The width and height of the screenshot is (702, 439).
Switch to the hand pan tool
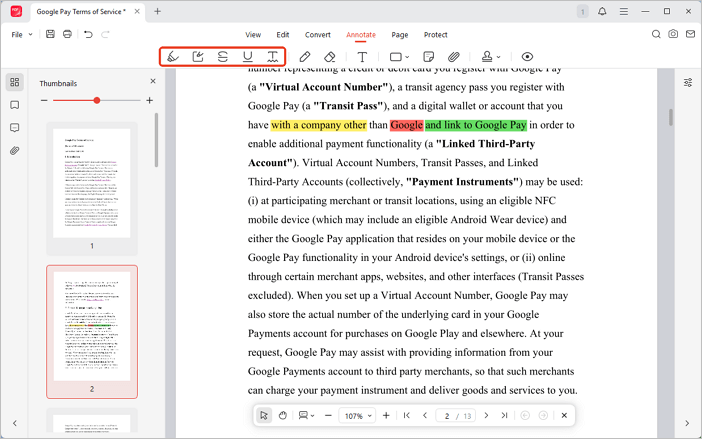coord(283,415)
